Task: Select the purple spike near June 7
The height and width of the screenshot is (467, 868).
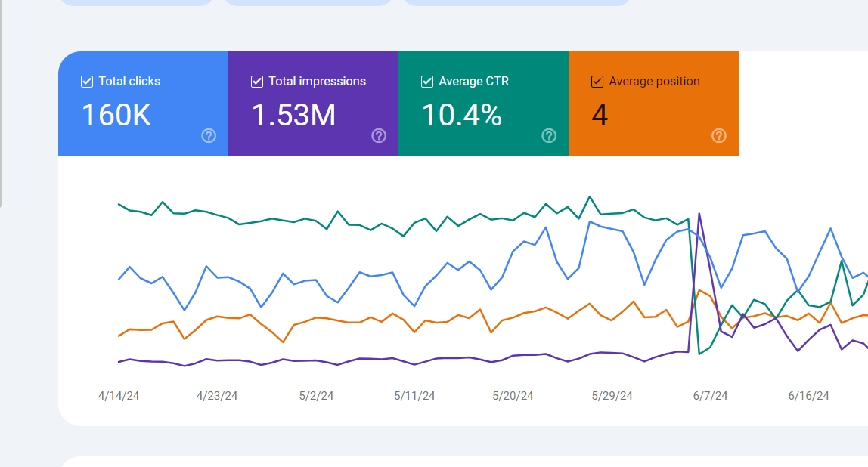Action: tap(699, 215)
